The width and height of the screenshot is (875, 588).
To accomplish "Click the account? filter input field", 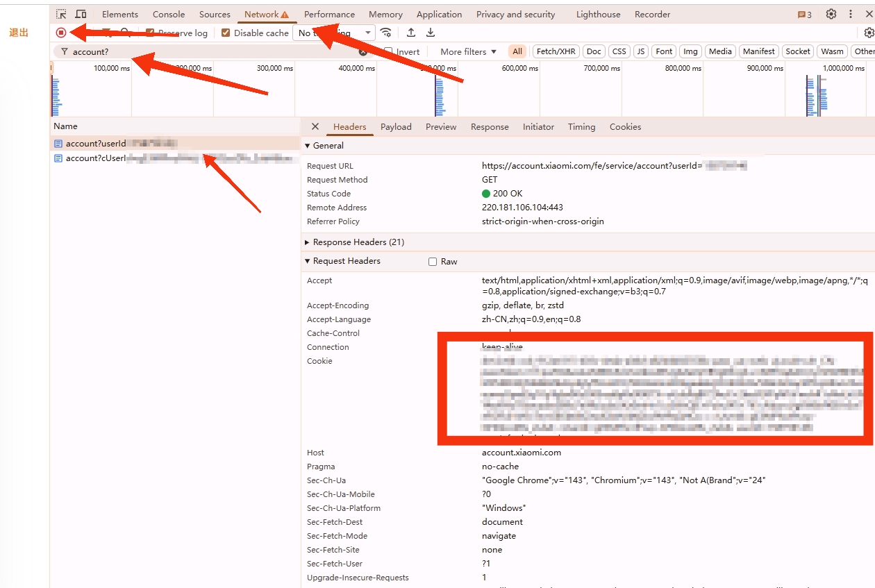I will pyautogui.click(x=208, y=52).
